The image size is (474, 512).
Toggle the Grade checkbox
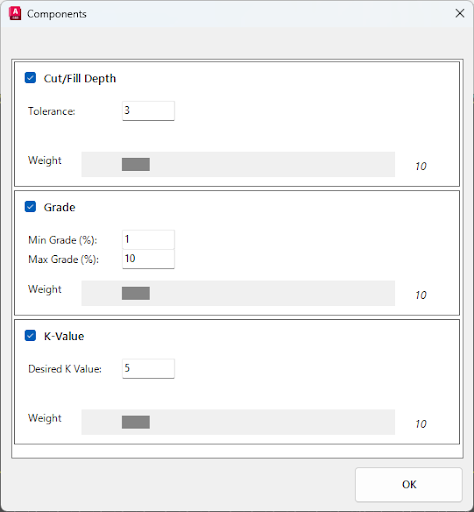[30, 207]
